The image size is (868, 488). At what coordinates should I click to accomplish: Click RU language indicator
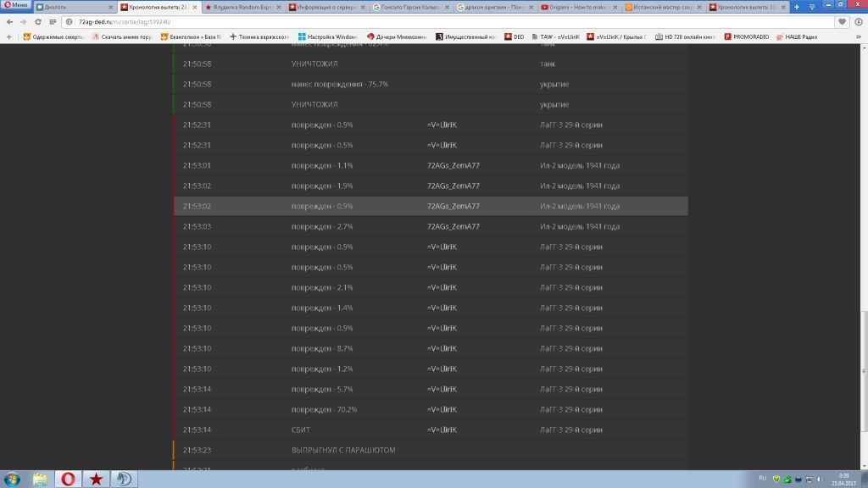coord(762,479)
